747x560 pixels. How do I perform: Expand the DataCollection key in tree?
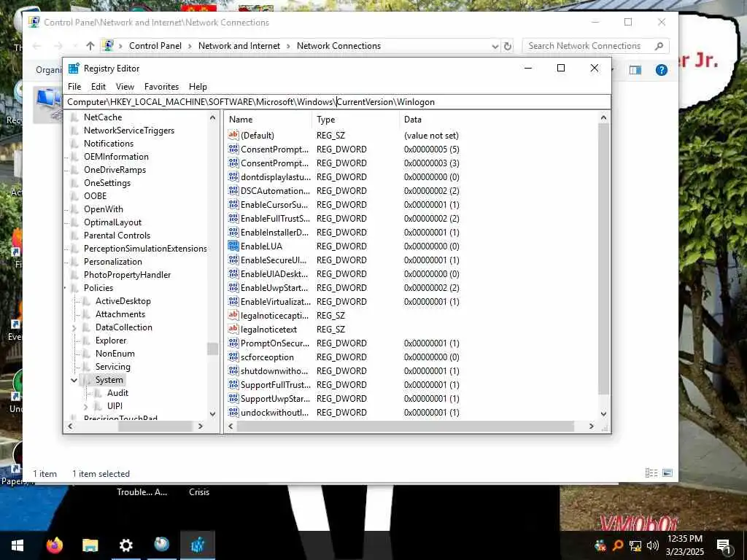point(74,327)
